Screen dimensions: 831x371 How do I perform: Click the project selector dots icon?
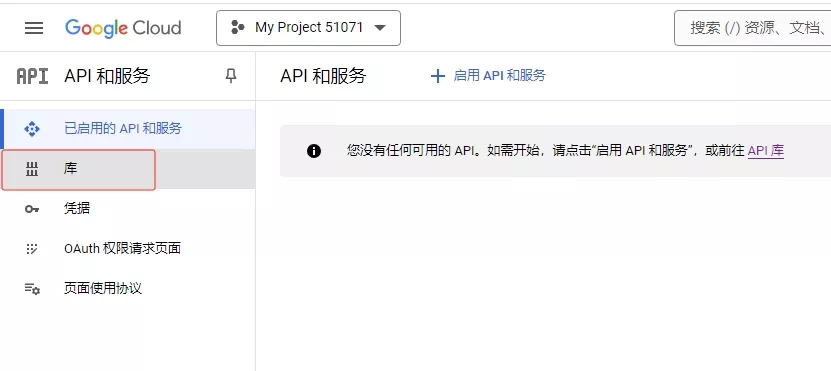[x=238, y=28]
